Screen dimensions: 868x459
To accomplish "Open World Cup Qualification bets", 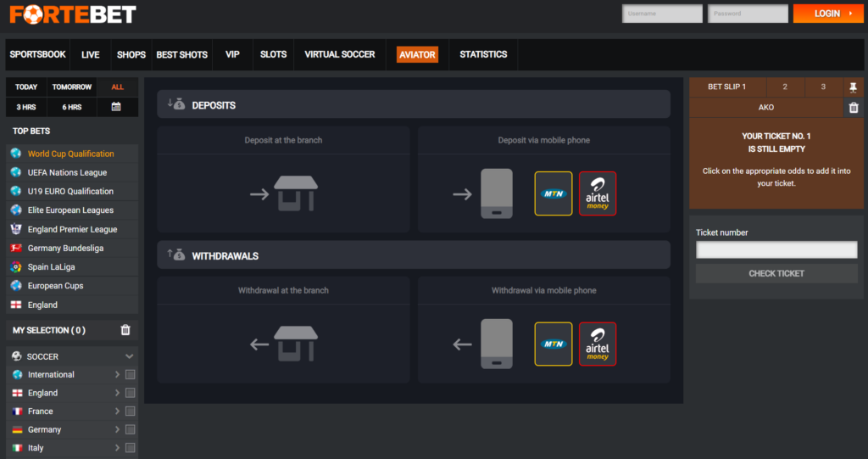I will (x=72, y=154).
